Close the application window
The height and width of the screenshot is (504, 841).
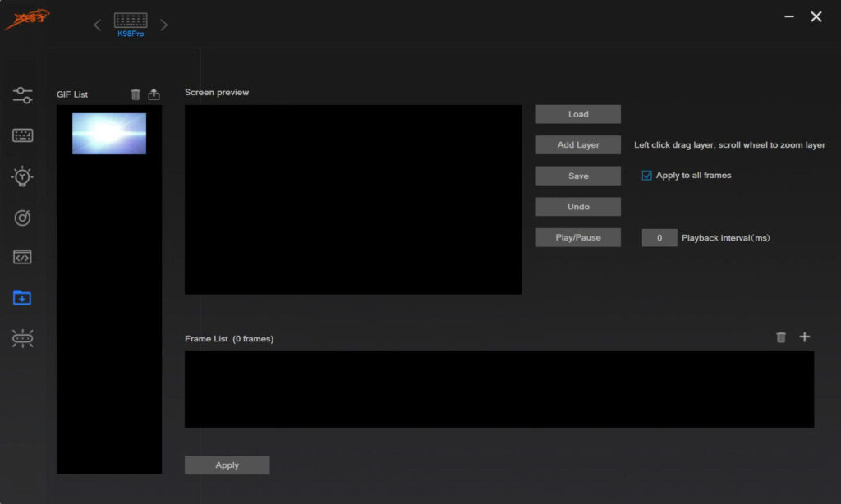tap(816, 16)
